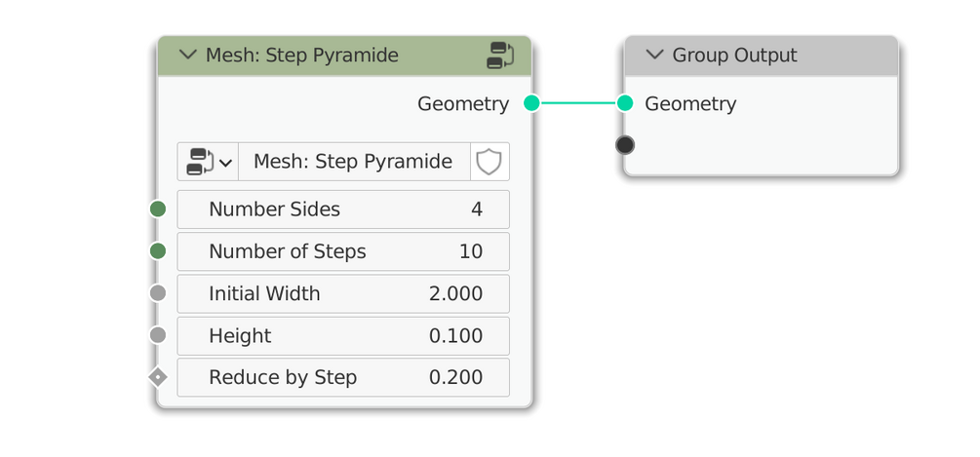Select the Number Sides value field
The height and width of the screenshot is (457, 980).
click(x=343, y=209)
